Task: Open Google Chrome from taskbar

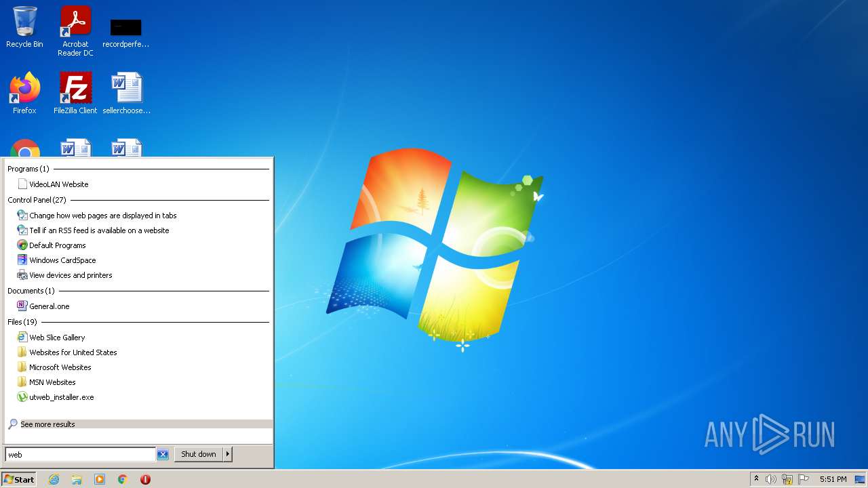Action: 123,479
